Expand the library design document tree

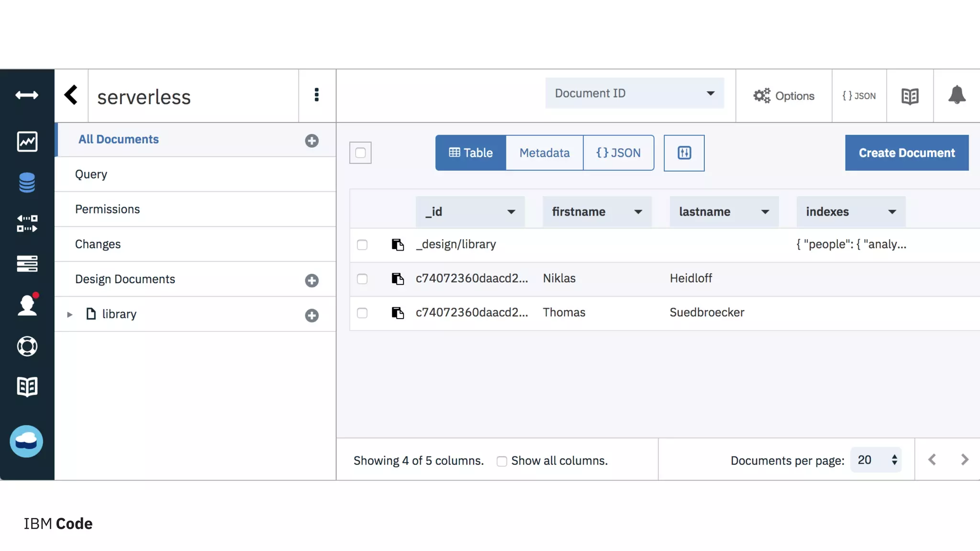[x=70, y=315]
